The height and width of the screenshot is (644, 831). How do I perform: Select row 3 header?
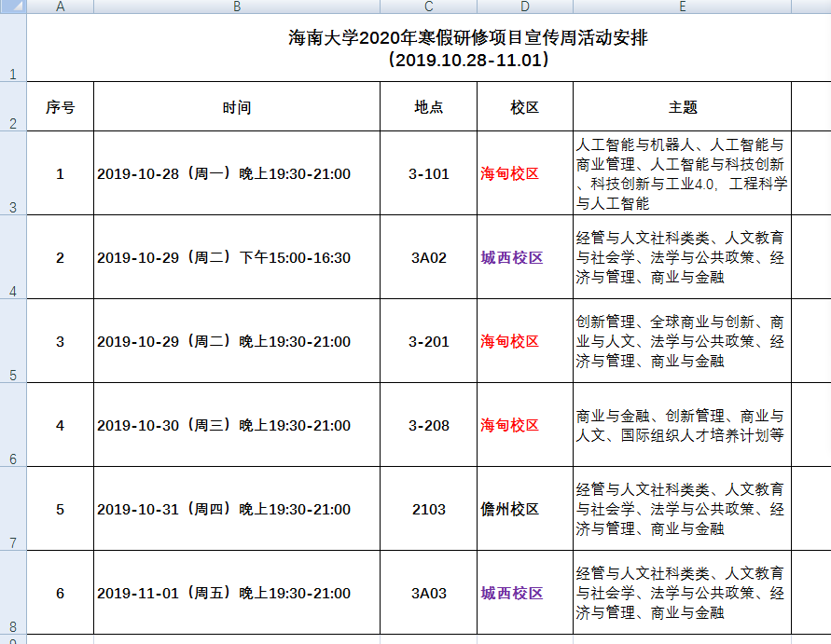pyautogui.click(x=13, y=173)
